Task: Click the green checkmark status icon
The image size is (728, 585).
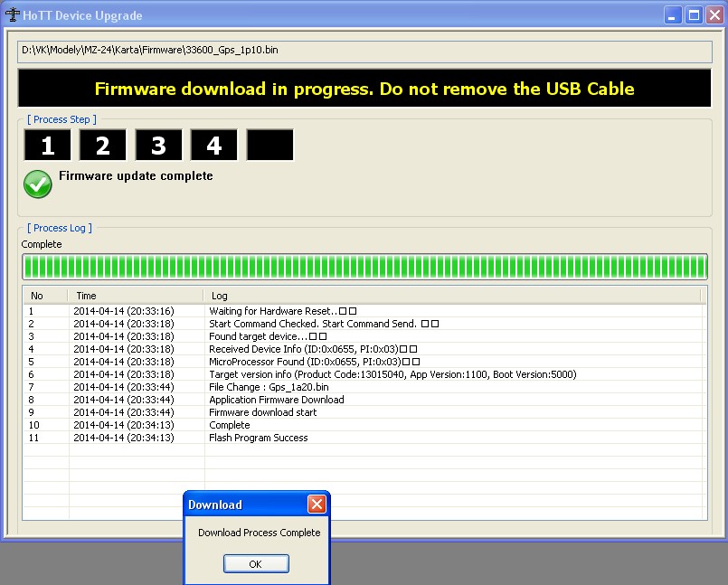Action: (x=37, y=184)
